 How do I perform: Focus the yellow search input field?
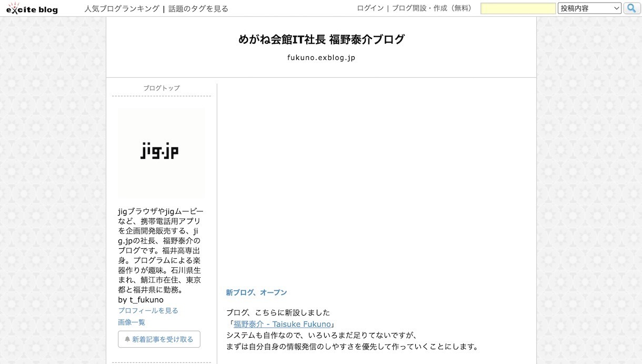518,8
